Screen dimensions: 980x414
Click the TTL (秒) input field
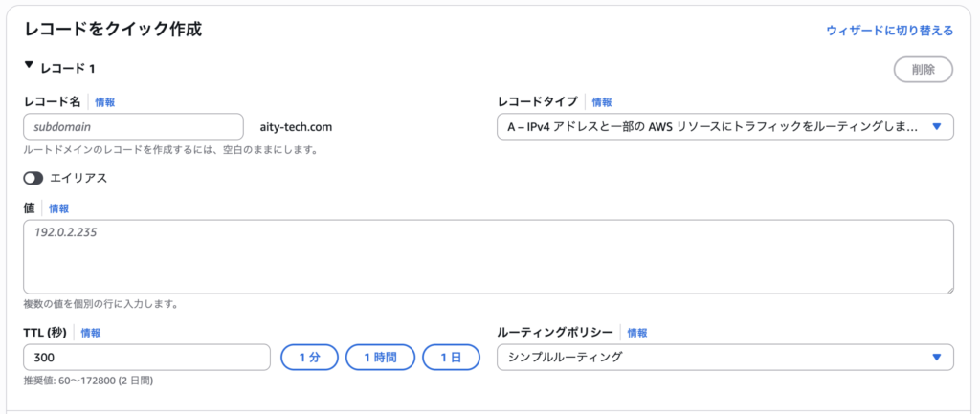(x=146, y=358)
